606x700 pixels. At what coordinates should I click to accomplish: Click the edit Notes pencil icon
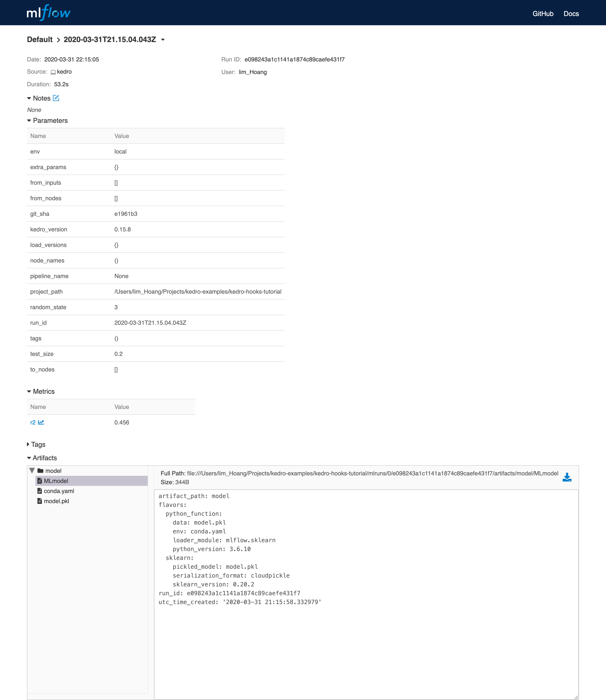(56, 98)
